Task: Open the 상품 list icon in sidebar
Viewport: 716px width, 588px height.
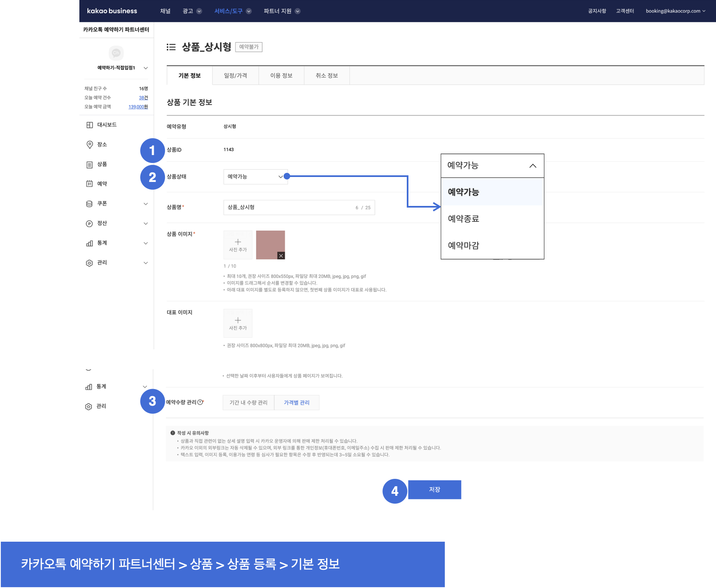Action: (89, 165)
